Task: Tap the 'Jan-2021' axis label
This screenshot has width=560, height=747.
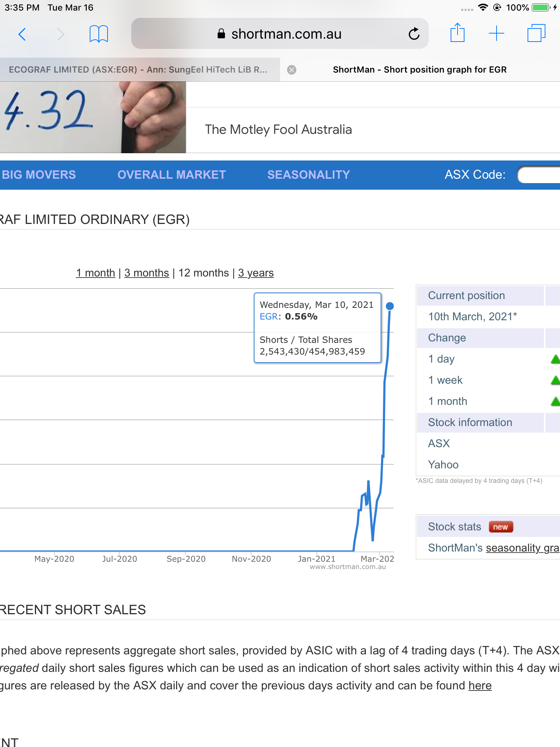Action: pyautogui.click(x=316, y=559)
